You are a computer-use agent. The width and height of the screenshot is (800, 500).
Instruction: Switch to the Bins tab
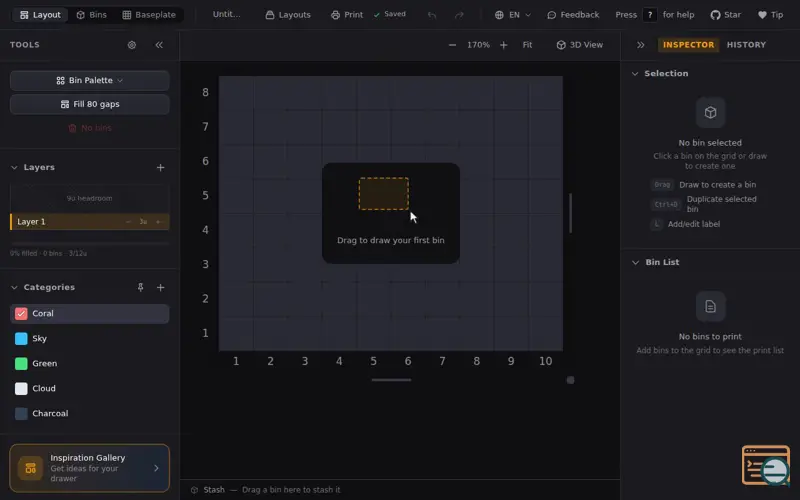(x=91, y=15)
